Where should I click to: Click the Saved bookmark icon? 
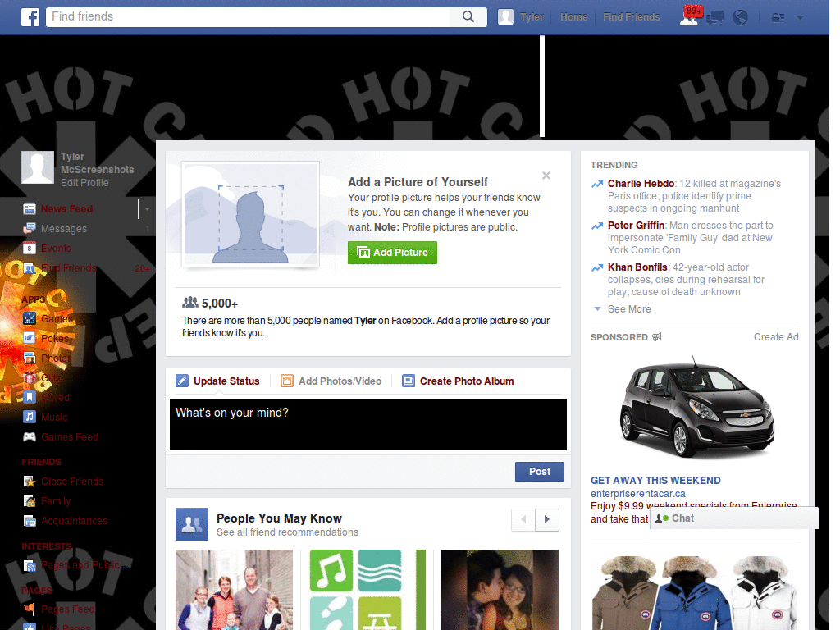(30, 398)
